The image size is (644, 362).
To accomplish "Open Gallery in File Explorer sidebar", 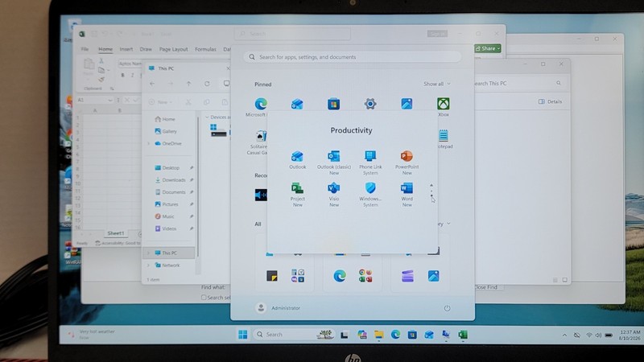I will click(x=166, y=131).
